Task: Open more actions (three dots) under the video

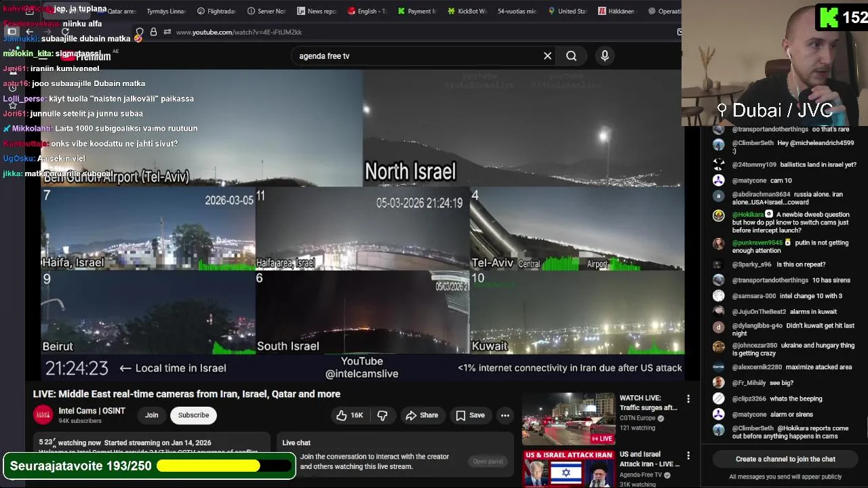Action: pos(505,415)
